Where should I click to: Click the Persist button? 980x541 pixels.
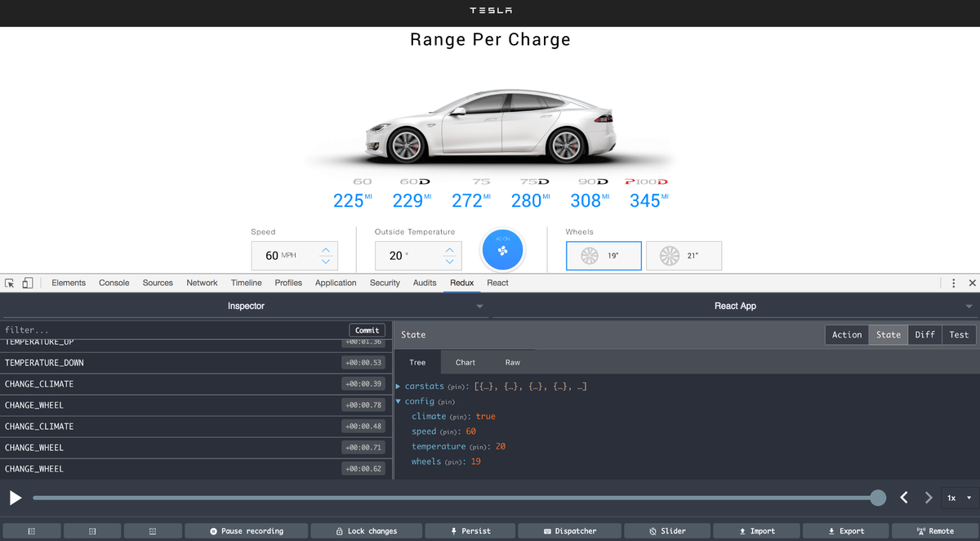[470, 531]
